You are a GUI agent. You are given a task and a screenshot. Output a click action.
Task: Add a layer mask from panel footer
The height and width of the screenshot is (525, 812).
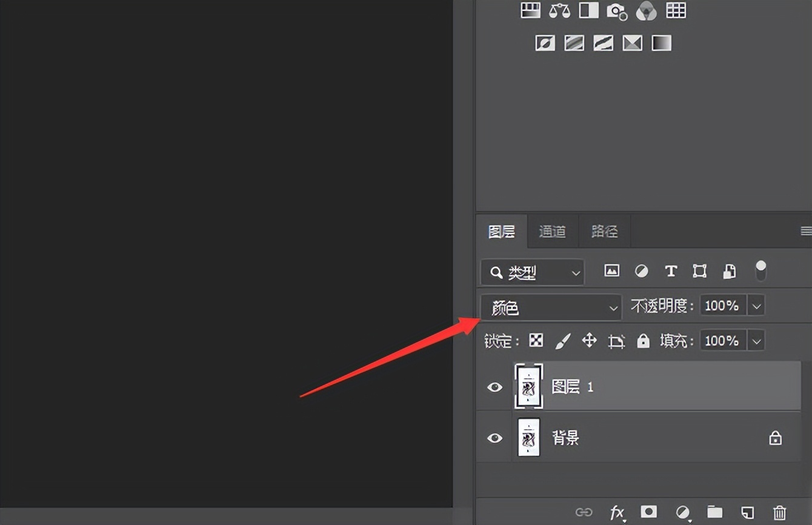coord(648,512)
